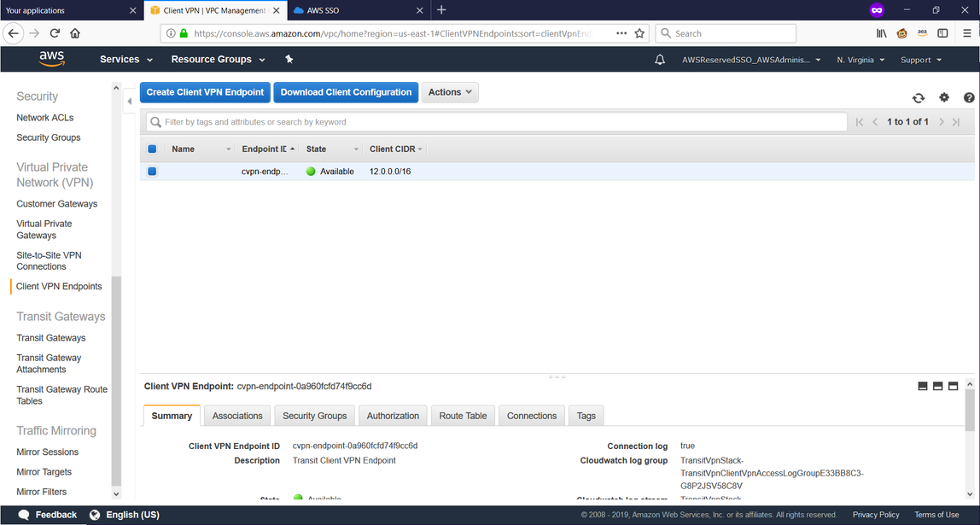980x525 pixels.
Task: Go to next page of results
Action: pos(942,122)
